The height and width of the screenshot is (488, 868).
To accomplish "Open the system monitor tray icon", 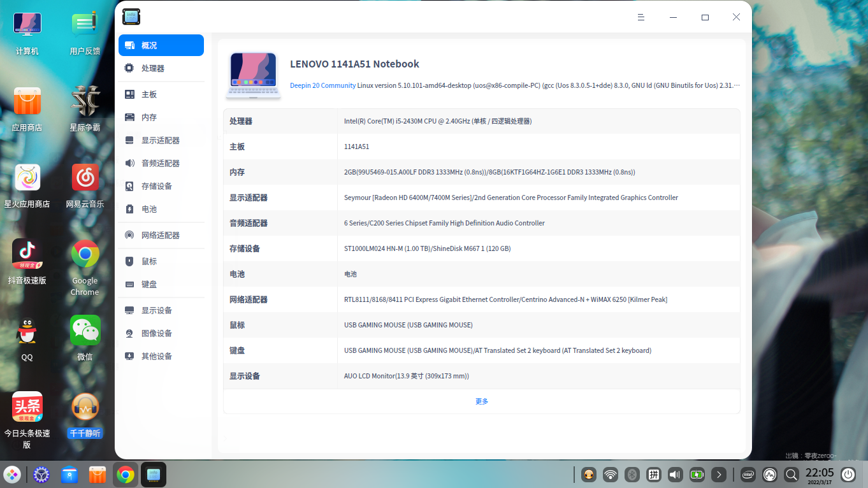I will pos(769,475).
